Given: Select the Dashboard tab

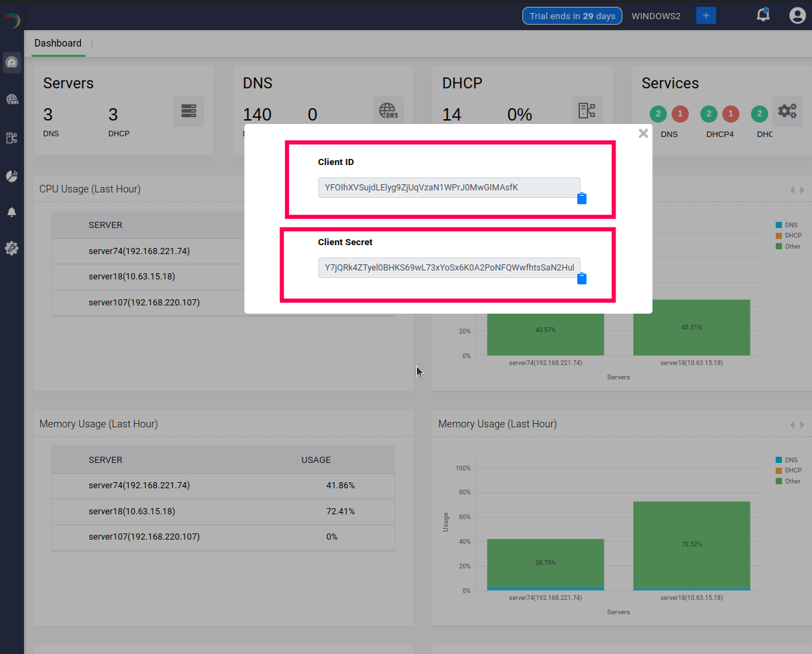Looking at the screenshot, I should click(x=58, y=43).
